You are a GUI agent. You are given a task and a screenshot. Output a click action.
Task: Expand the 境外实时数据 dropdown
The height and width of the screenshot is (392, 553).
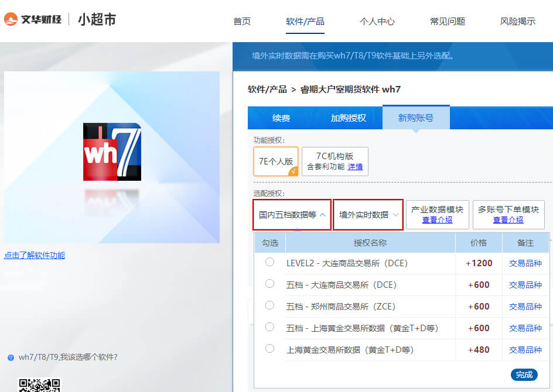[368, 215]
